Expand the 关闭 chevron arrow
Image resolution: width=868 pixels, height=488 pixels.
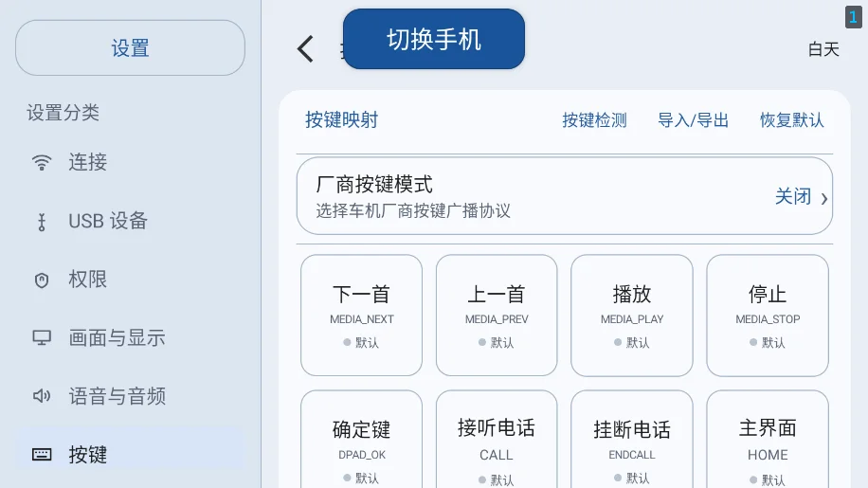pos(824,198)
